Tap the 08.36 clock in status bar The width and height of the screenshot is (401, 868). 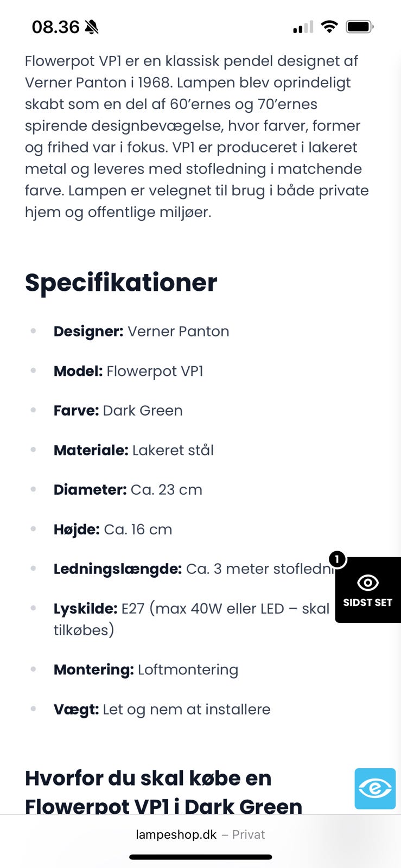(55, 27)
